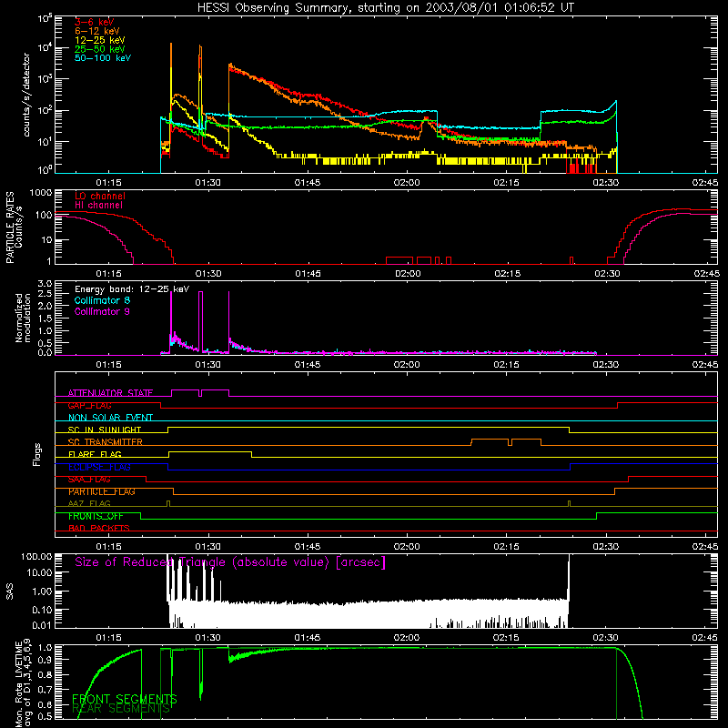Click the BAD_PACKETS flag label

99,529
